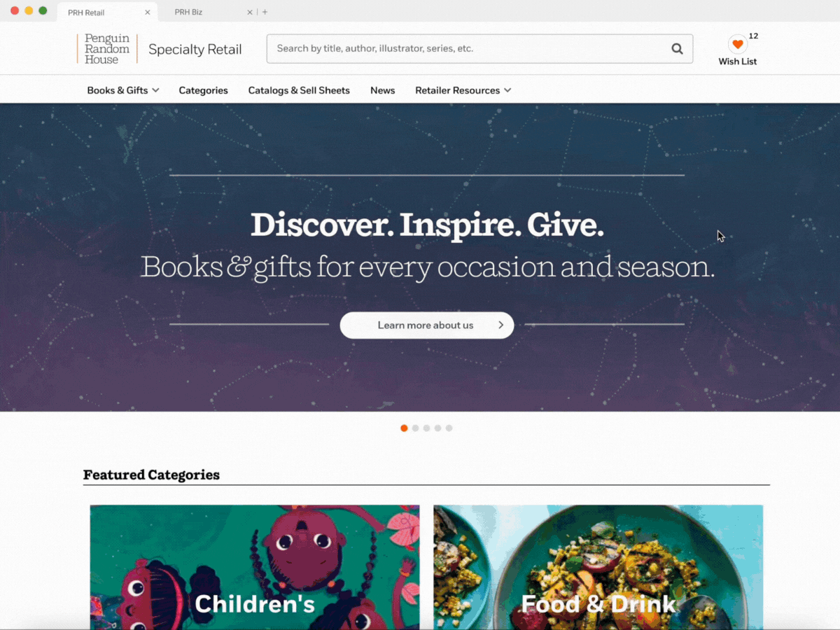Click arrow icon in Learn more button
The width and height of the screenshot is (840, 630).
[500, 325]
